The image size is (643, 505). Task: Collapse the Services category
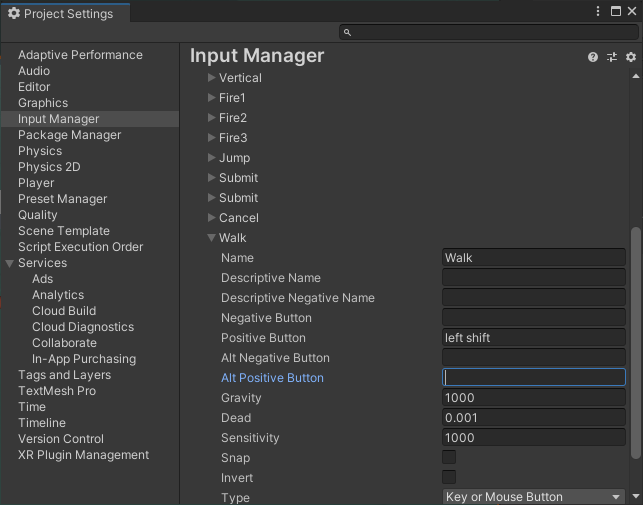(10, 263)
